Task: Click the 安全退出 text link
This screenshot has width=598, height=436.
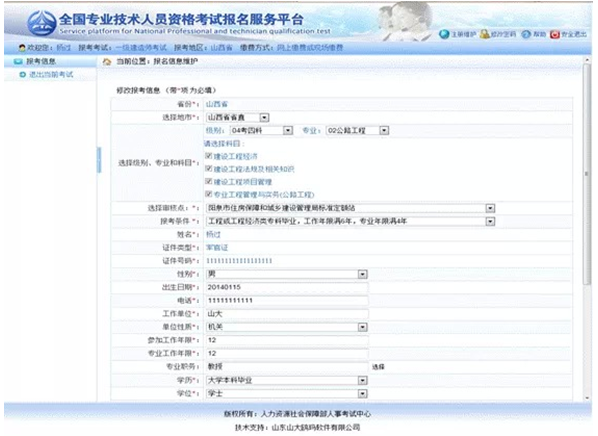Action: (x=574, y=34)
